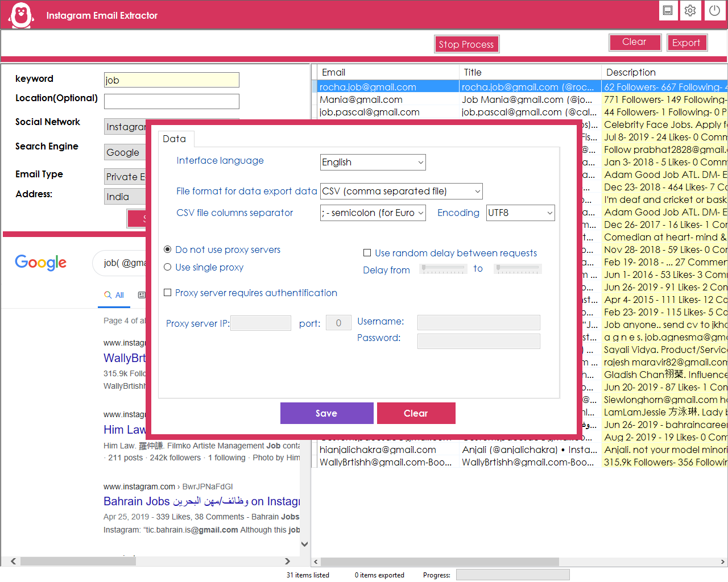The height and width of the screenshot is (582, 728).
Task: Click the Google search magnifier icon
Action: [107, 295]
